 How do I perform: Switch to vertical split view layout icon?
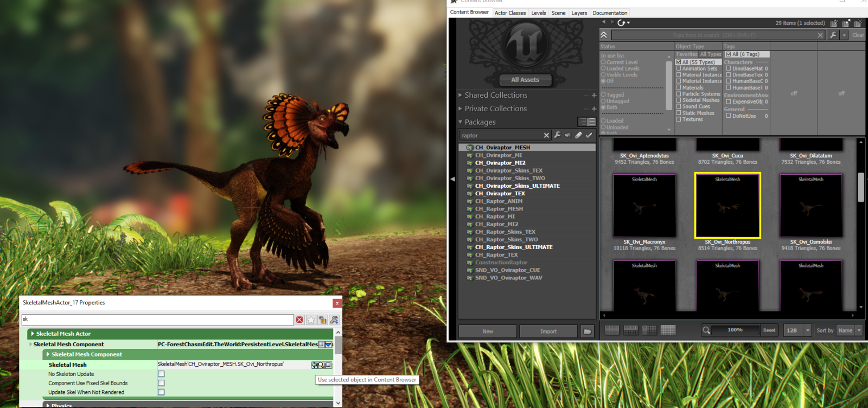[x=649, y=330]
